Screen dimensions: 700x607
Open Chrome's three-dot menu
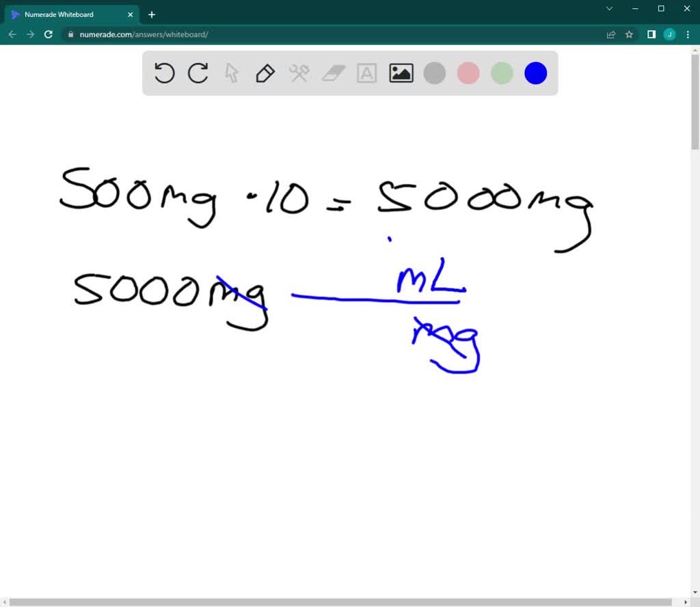(x=687, y=34)
